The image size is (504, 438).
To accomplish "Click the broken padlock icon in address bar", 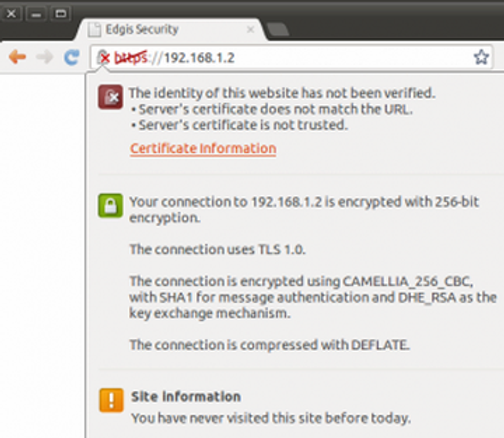I will [x=103, y=57].
